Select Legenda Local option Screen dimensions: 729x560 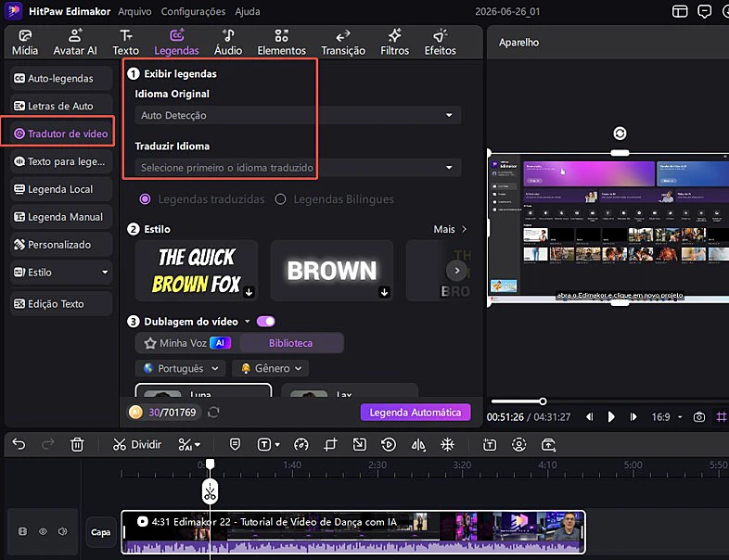click(x=61, y=189)
